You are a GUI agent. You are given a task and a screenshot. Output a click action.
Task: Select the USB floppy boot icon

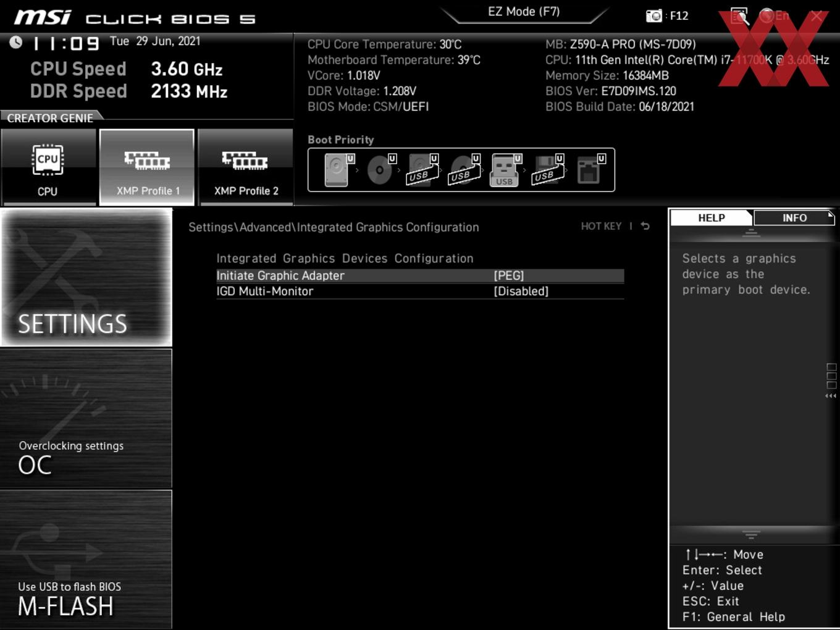(548, 170)
